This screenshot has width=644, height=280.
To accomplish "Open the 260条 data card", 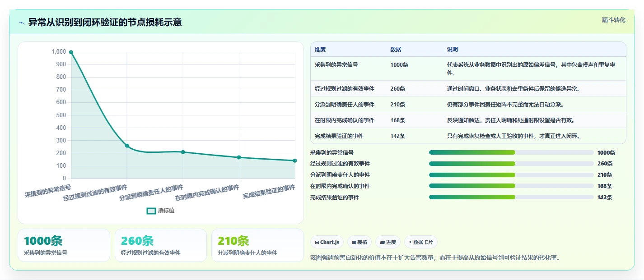I will 161,245.
